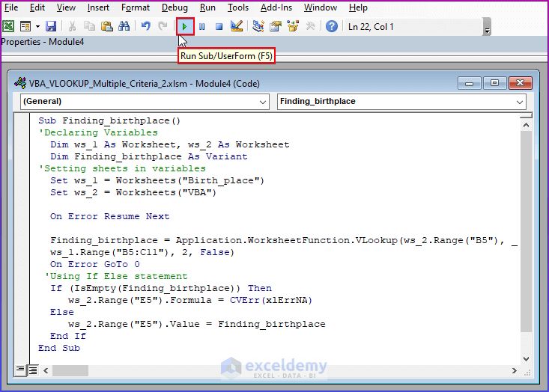Open the Insert menu
The image size is (549, 392).
pyautogui.click(x=98, y=7)
